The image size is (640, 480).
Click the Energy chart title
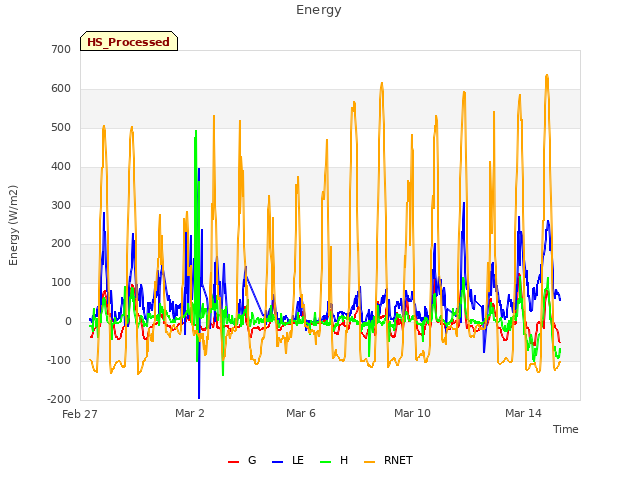tap(319, 10)
